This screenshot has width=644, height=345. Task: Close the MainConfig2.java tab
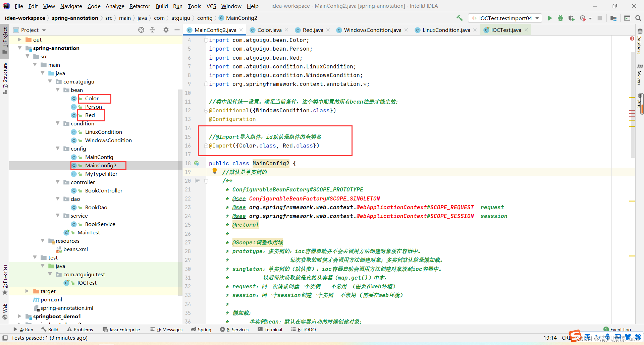[x=241, y=30]
